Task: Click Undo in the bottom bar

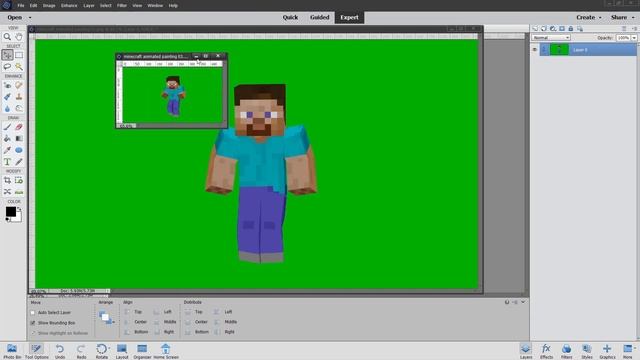Action: [x=60, y=351]
